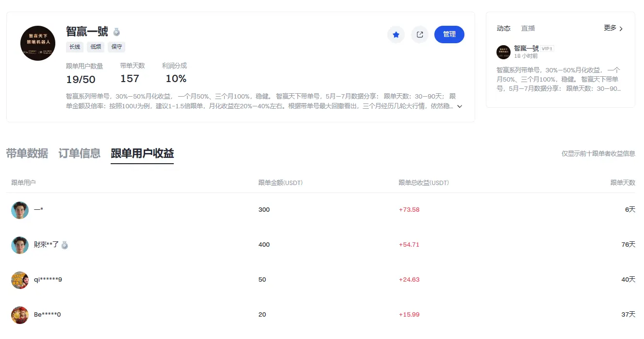Select the 直播 tab in side panel
The width and height of the screenshot is (644, 339).
pyautogui.click(x=528, y=28)
